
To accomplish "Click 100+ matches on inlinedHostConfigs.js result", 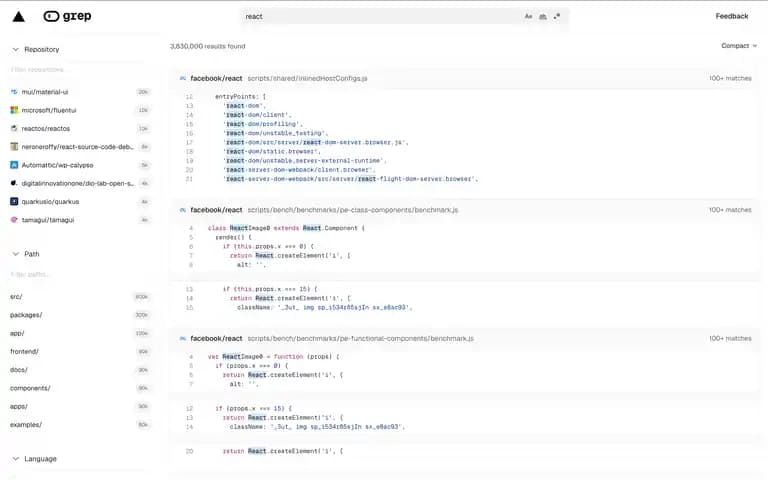I will [730, 78].
